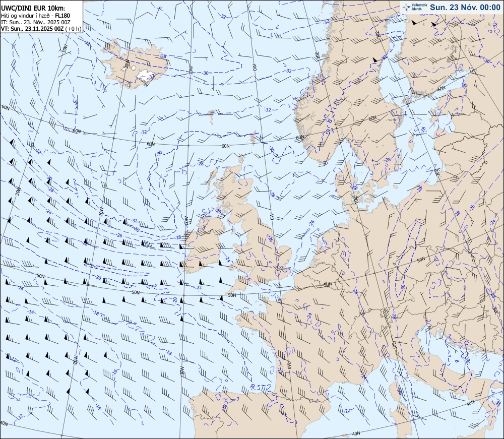Click the '0W' label over southwestern France

tap(289, 366)
